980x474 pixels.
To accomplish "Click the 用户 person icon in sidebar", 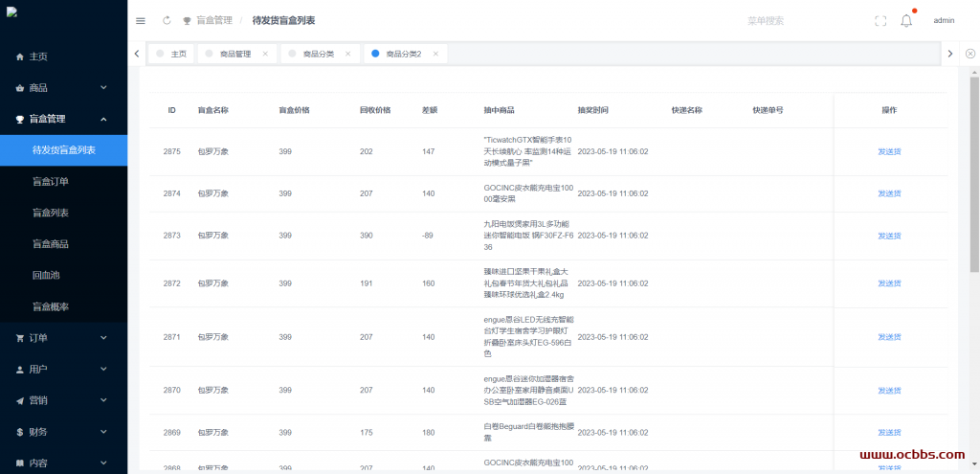I will click(x=19, y=370).
